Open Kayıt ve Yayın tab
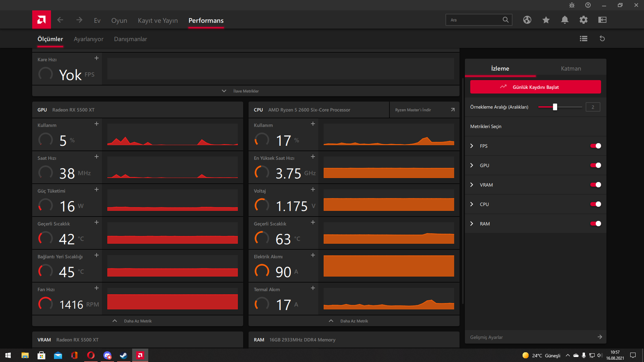This screenshot has width=644, height=362. click(158, 20)
